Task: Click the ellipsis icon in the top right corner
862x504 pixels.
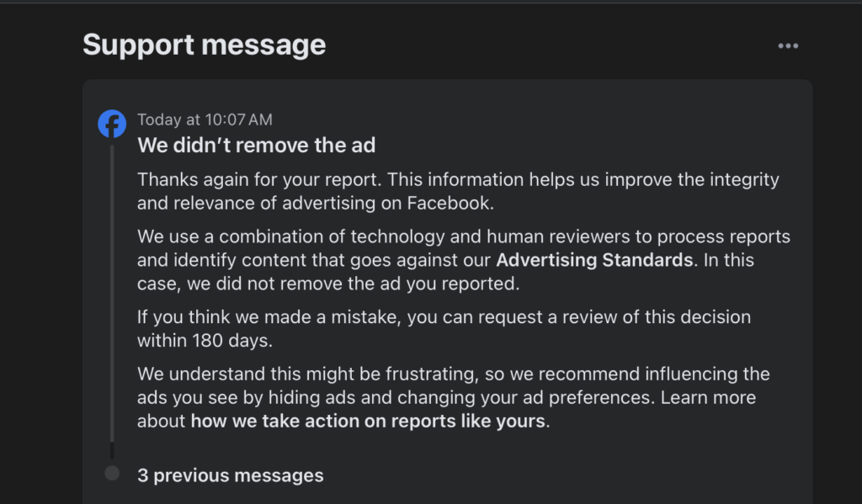Action: pos(788,45)
